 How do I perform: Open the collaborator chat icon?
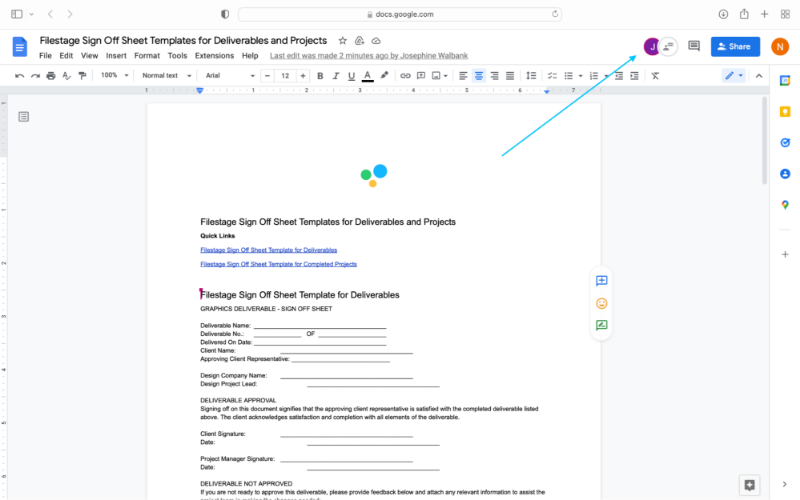tap(668, 46)
